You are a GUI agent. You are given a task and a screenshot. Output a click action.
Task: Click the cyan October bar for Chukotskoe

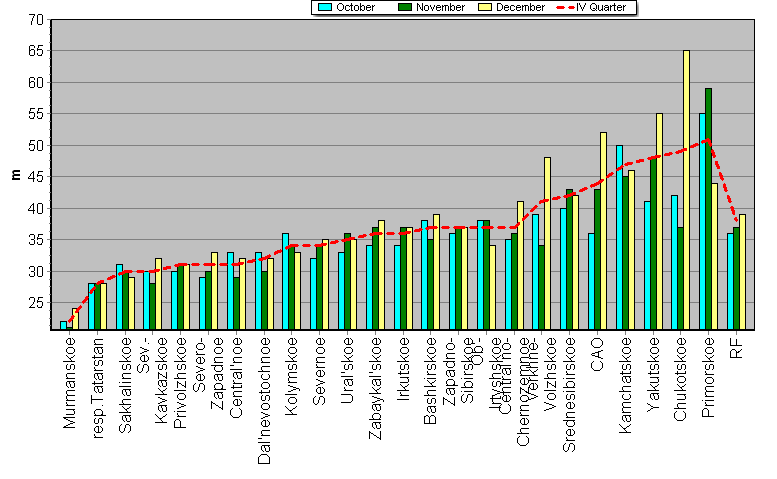pyautogui.click(x=674, y=263)
